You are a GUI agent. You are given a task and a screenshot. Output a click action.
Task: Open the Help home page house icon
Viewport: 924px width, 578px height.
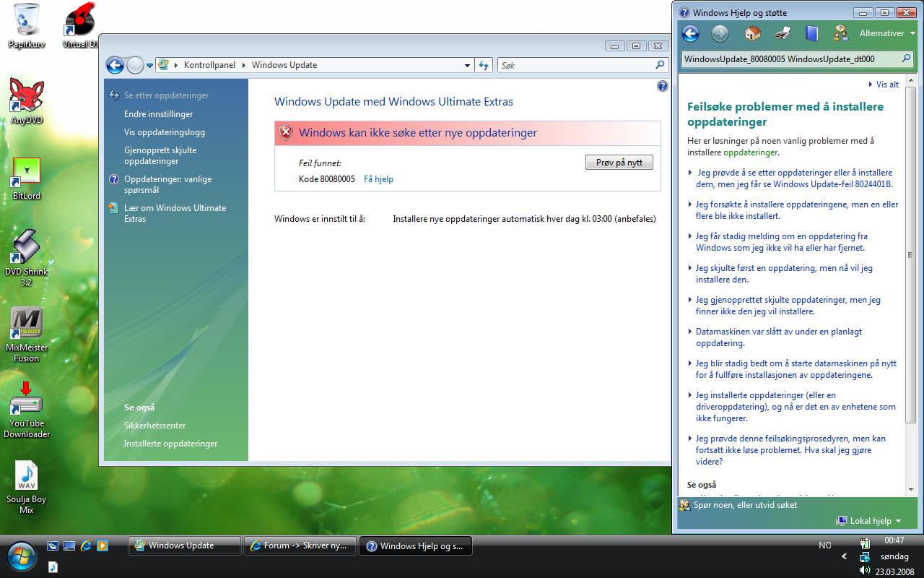click(752, 33)
